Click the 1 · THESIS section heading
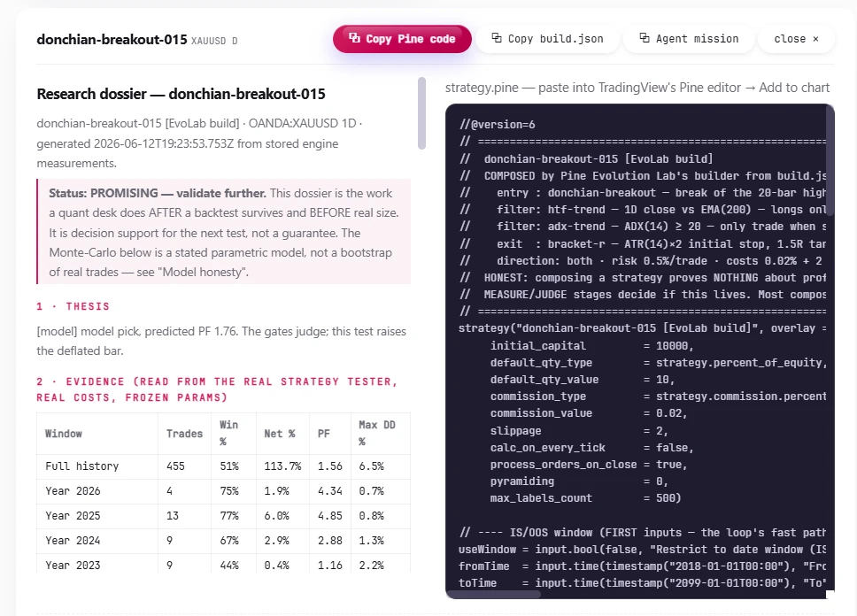This screenshot has width=857, height=616. 73,306
